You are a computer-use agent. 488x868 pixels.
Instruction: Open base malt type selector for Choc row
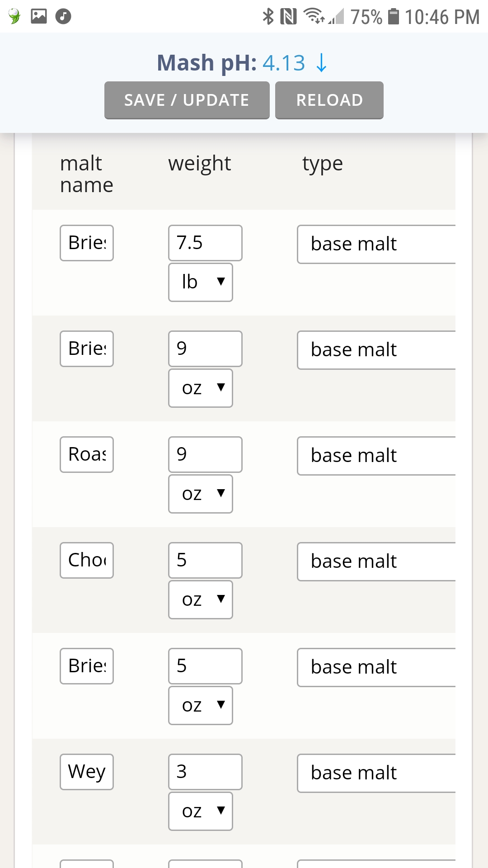tap(376, 562)
